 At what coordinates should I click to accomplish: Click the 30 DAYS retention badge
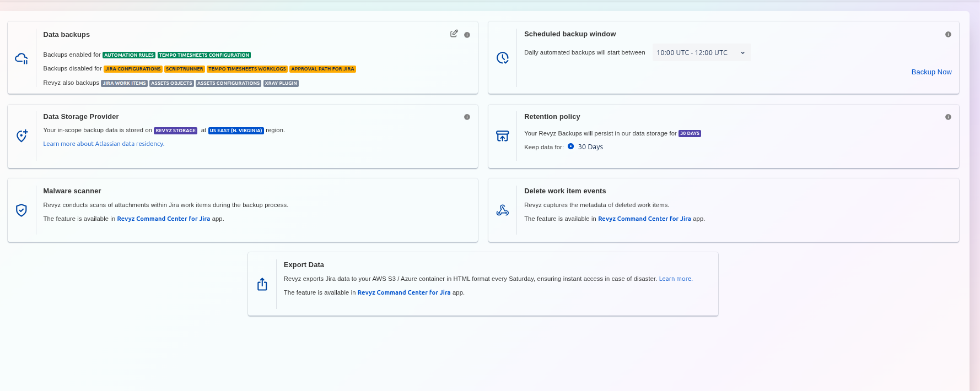[690, 133]
